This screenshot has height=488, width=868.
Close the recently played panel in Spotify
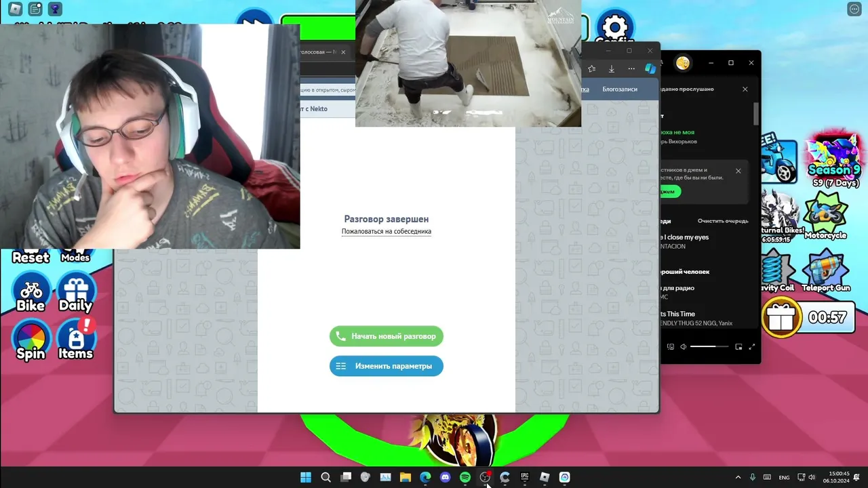pos(745,89)
